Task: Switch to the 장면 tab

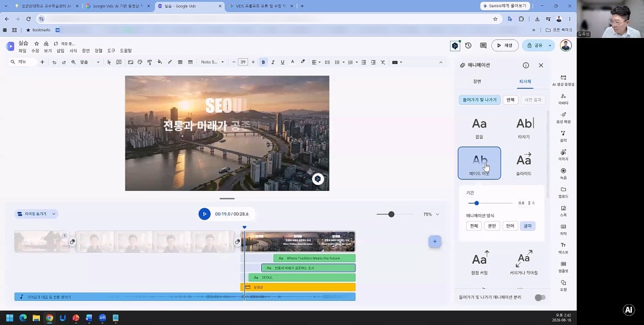Action: 477,81
